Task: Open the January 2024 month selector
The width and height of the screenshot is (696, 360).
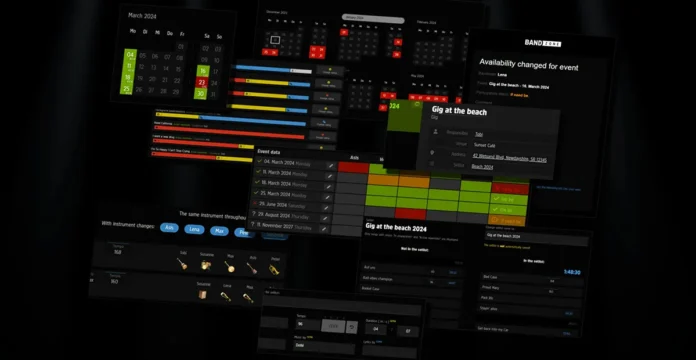Action: 373,19
